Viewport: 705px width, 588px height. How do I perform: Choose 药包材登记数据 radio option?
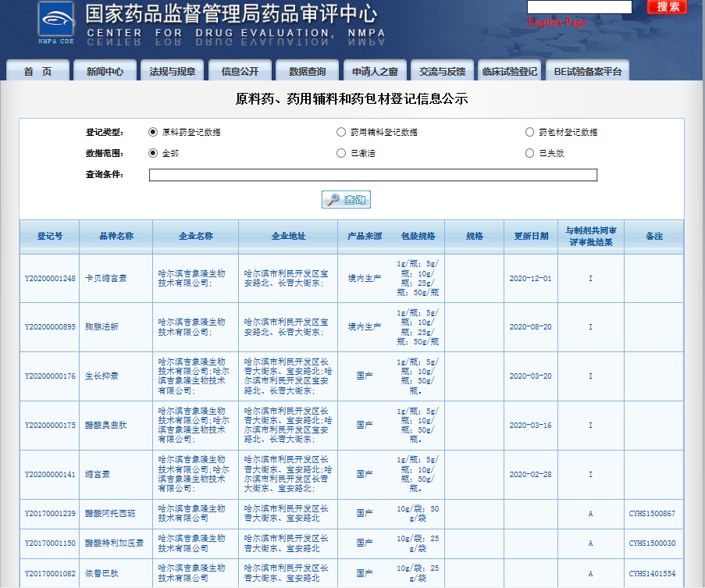click(x=531, y=132)
